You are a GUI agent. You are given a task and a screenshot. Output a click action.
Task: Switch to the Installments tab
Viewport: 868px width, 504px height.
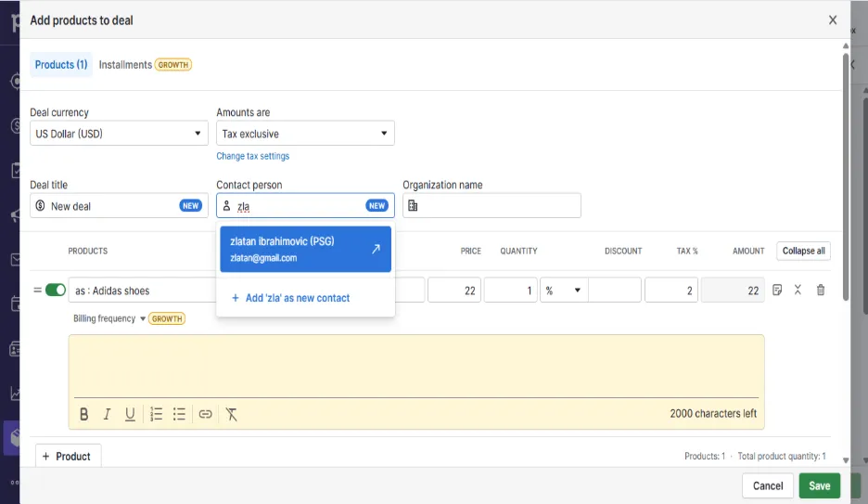(x=125, y=65)
